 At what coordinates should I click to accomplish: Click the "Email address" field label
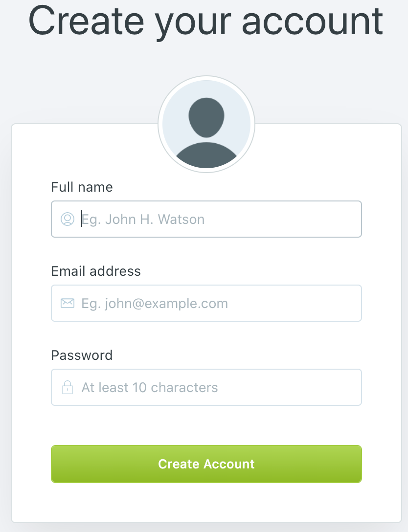96,271
